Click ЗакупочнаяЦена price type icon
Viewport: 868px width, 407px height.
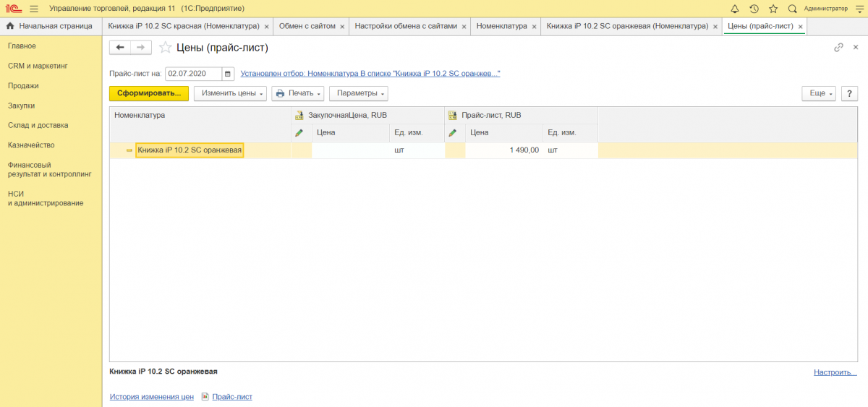[x=299, y=115]
